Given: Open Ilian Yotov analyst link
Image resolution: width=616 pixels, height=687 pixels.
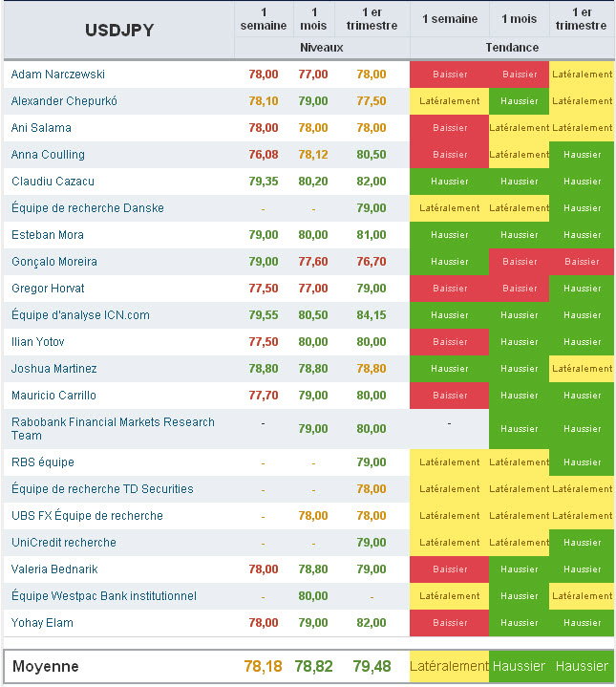Looking at the screenshot, I should tap(37, 341).
